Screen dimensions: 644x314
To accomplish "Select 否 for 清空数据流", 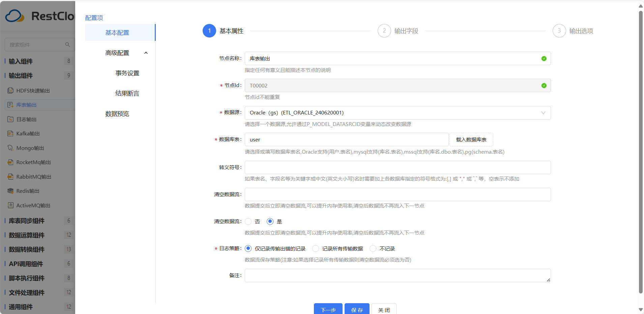I will [248, 221].
